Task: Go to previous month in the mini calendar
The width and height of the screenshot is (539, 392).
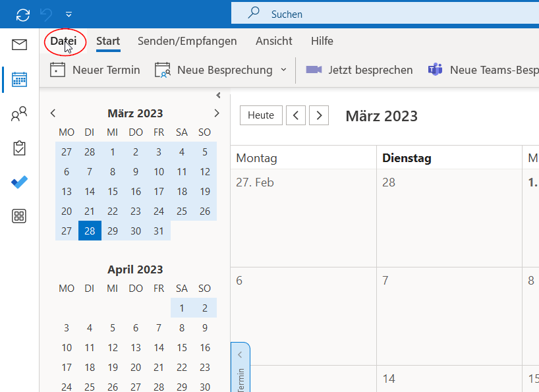Action: 53,113
